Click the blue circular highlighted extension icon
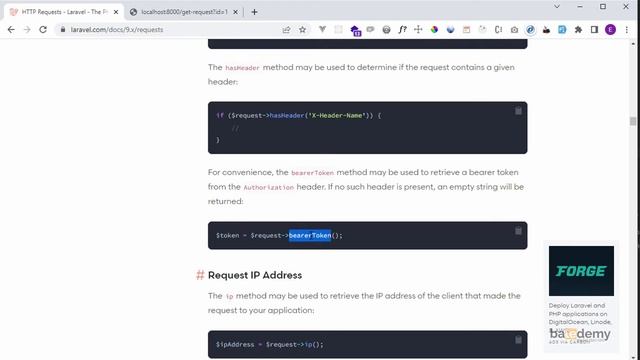640x360 pixels. (x=530, y=29)
